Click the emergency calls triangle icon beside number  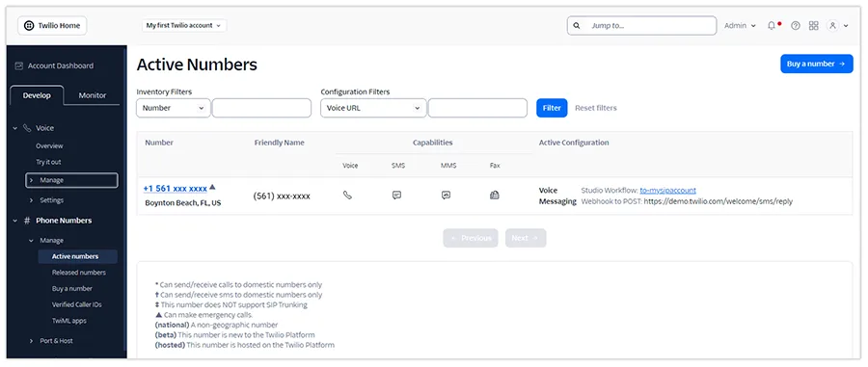[212, 188]
